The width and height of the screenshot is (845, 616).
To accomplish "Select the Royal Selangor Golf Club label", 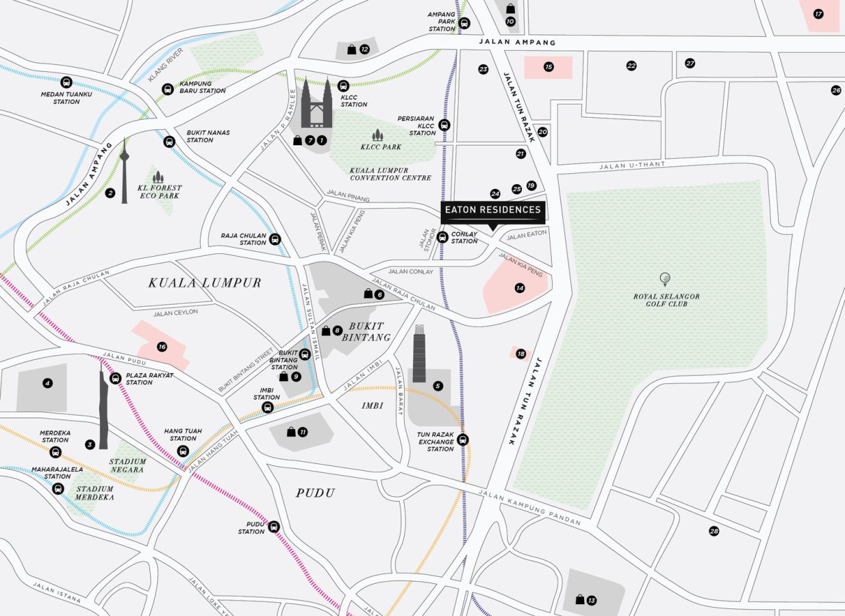I will click(x=666, y=300).
